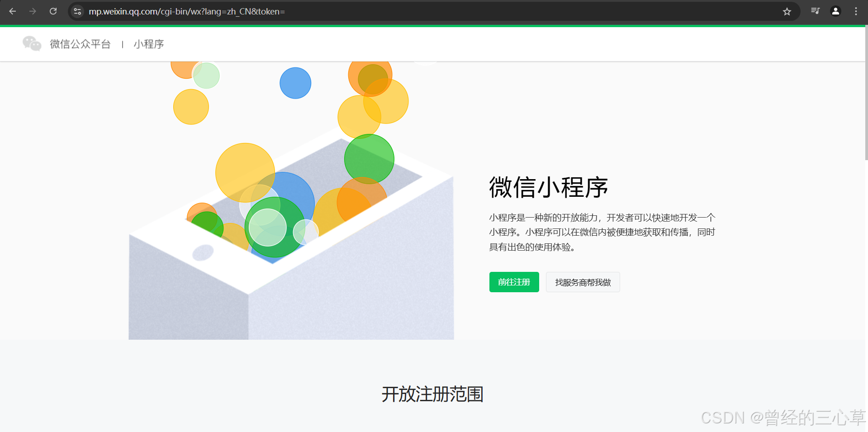Open the 微信公众平台 header link

[x=80, y=44]
